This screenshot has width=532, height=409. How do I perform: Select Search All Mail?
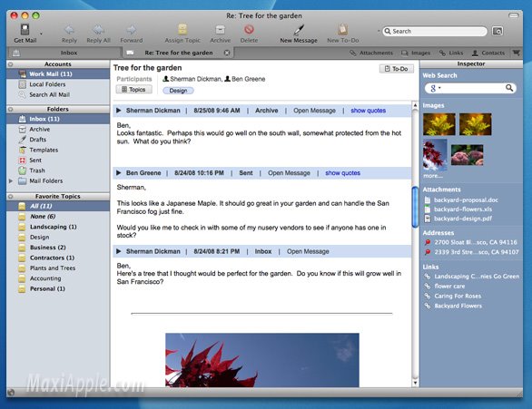tap(58, 95)
